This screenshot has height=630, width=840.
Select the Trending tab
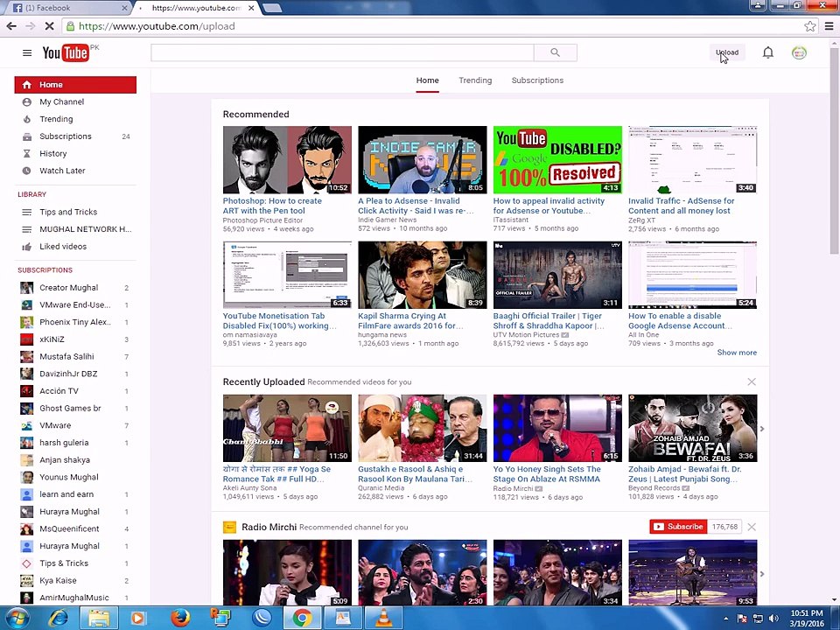click(x=475, y=80)
